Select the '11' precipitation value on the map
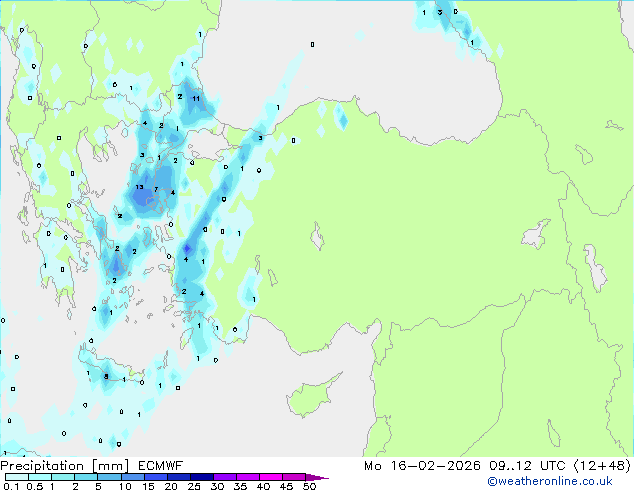 pyautogui.click(x=196, y=98)
